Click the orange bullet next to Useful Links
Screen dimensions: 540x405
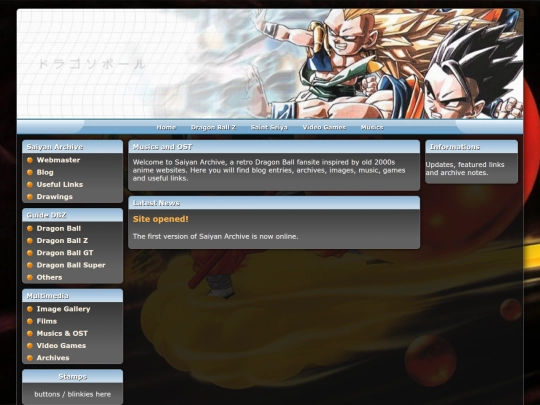click(30, 185)
